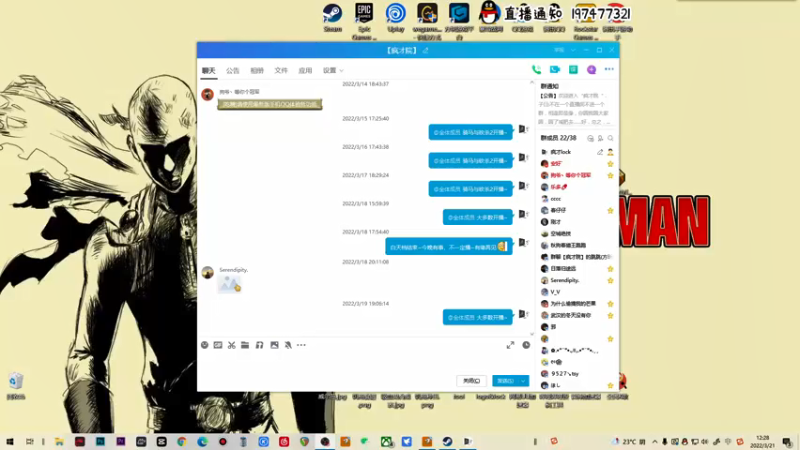Screen dimensions: 800x450
Task: Open the send button dropdown arrow
Action: [x=523, y=381]
